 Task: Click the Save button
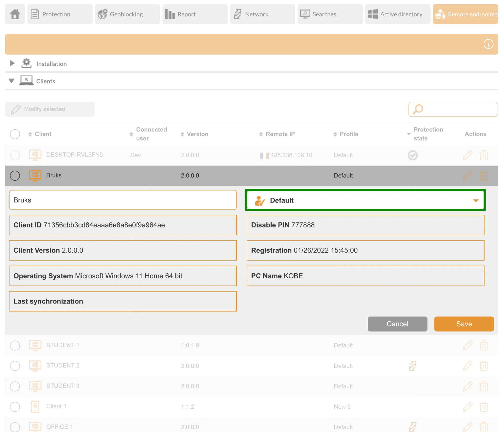(464, 324)
